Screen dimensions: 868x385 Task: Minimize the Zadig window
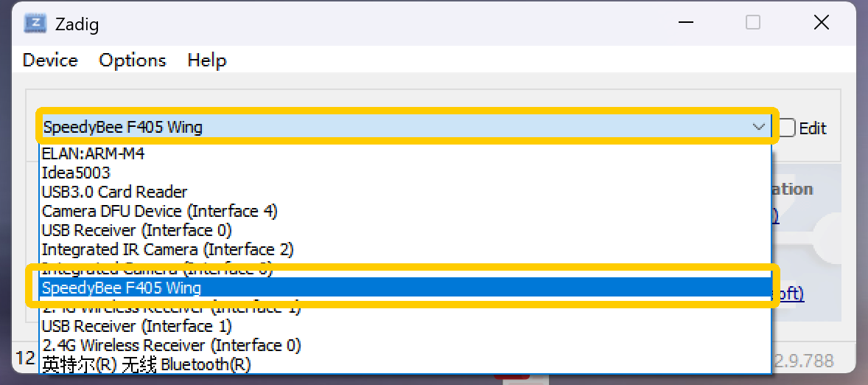(685, 22)
